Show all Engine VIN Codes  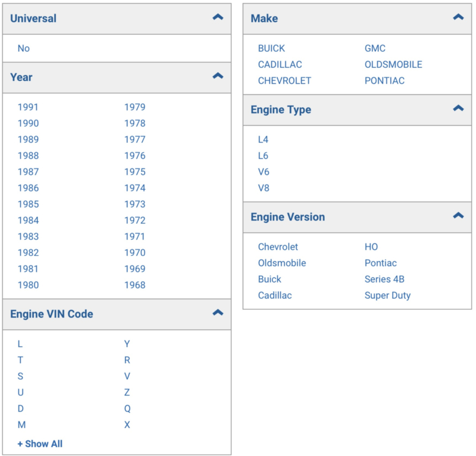(40, 444)
